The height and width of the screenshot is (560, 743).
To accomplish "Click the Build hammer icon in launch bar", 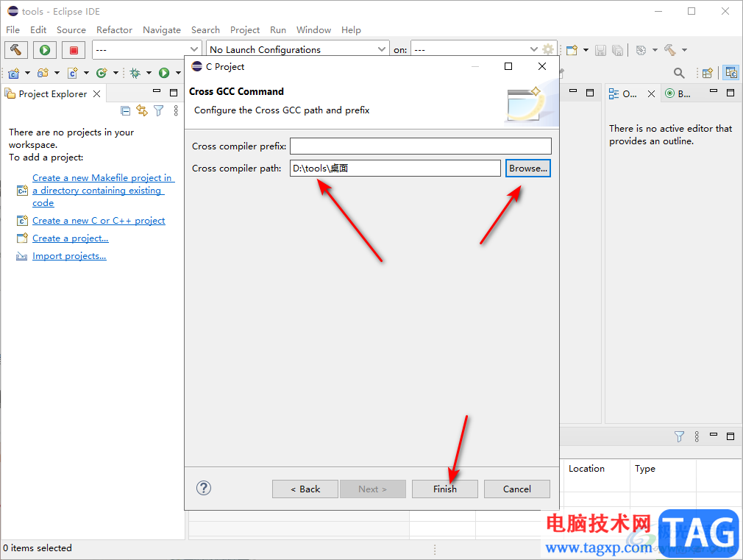I will pyautogui.click(x=16, y=50).
